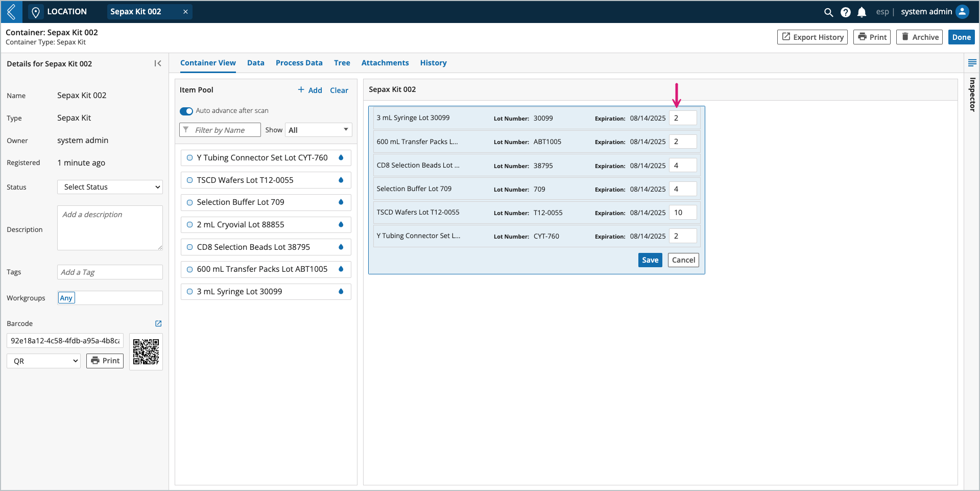
Task: Select circle for TSCD Wafers Lot T12-0055
Action: 189,180
